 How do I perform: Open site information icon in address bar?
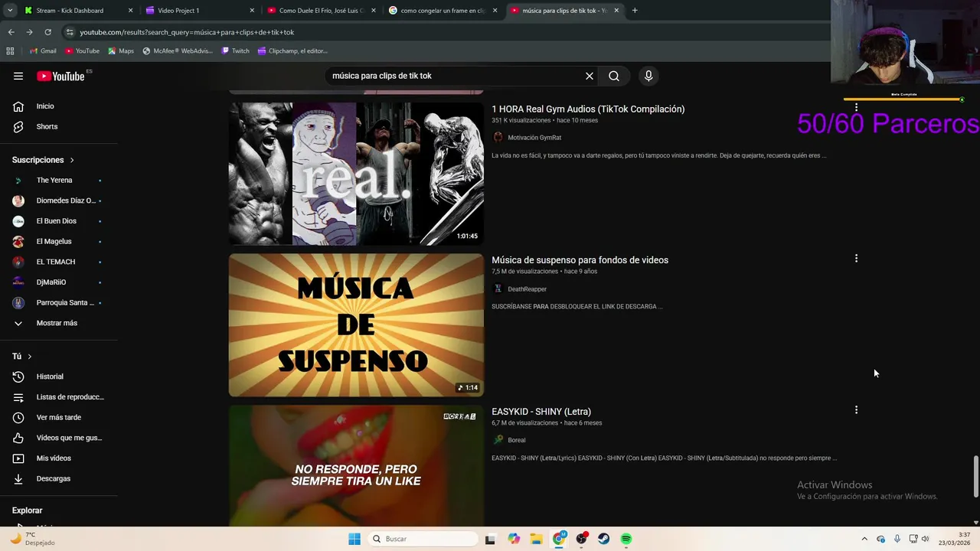tap(70, 32)
